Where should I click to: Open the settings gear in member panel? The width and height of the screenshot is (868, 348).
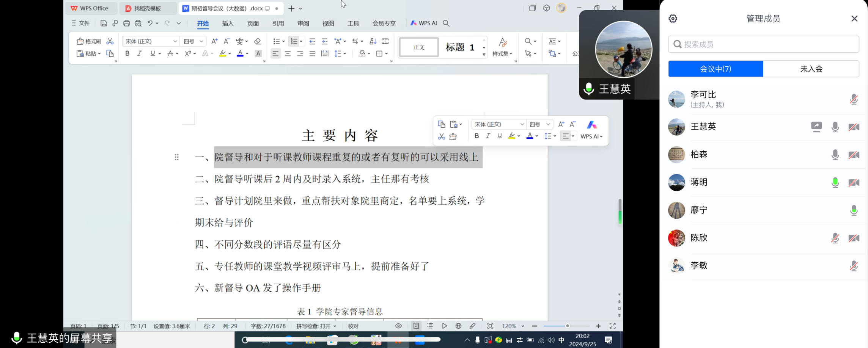673,19
